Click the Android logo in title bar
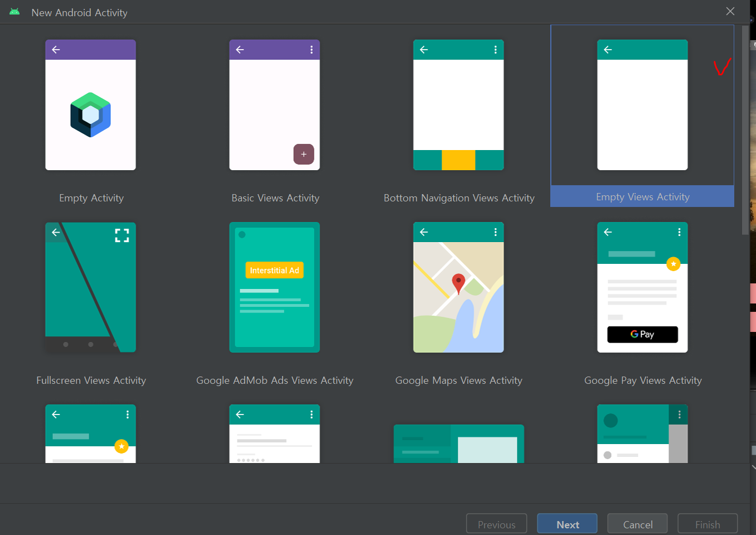This screenshot has width=756, height=535. point(14,12)
